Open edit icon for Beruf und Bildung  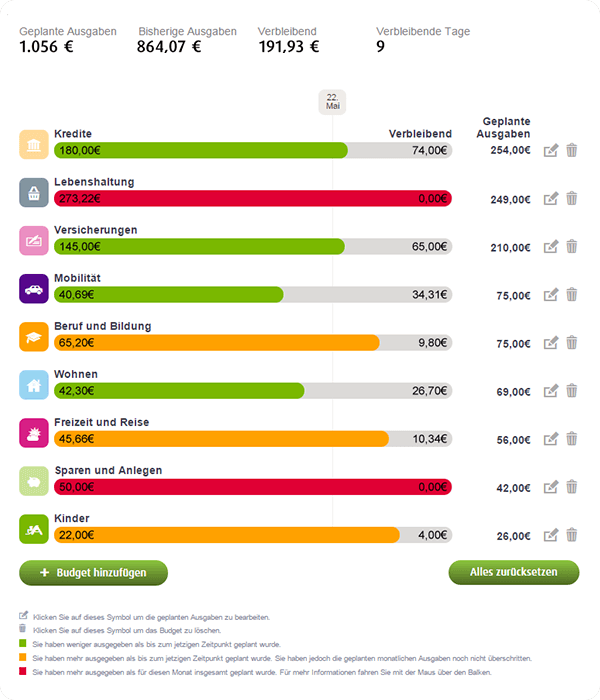click(550, 343)
